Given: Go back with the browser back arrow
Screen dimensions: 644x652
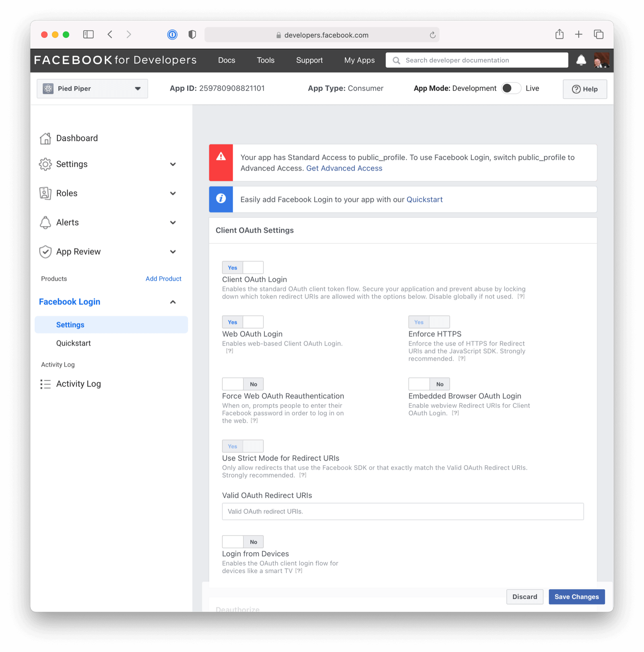Looking at the screenshot, I should [110, 35].
